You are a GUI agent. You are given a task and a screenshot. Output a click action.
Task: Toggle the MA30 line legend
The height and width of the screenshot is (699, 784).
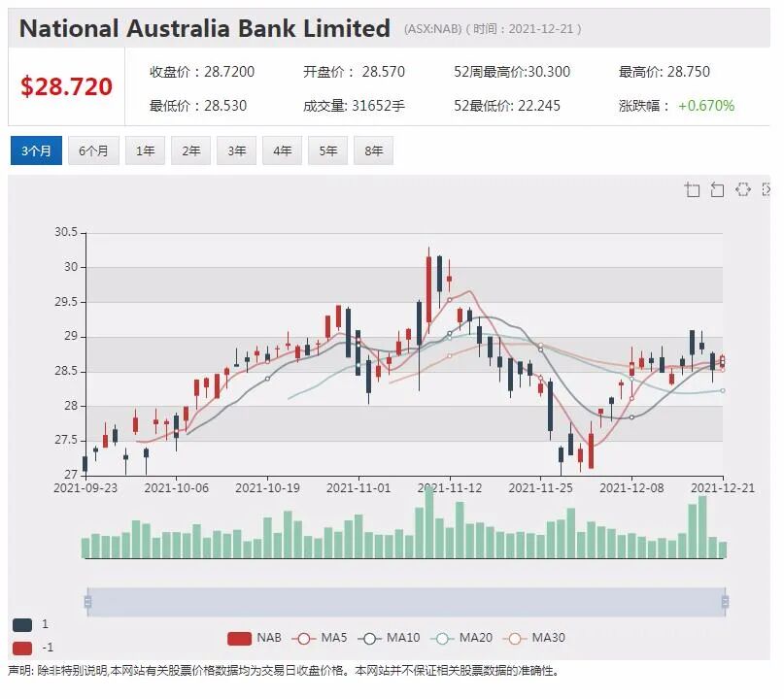pyautogui.click(x=533, y=638)
